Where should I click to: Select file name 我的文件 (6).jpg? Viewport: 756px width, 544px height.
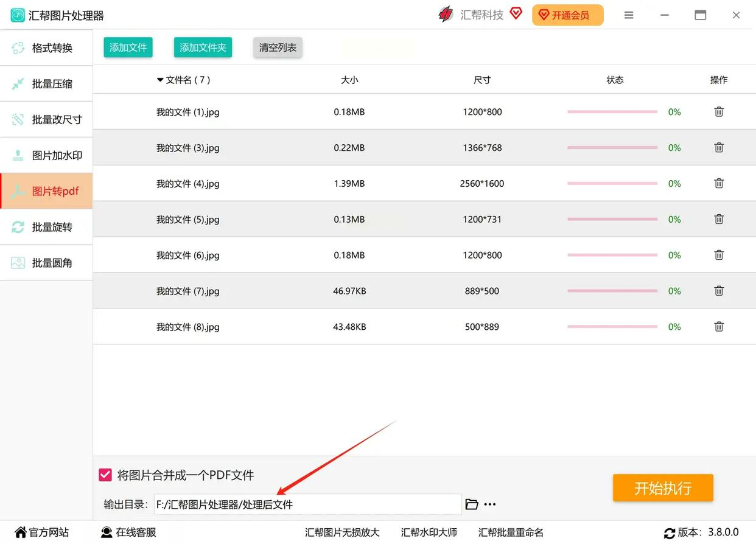pos(187,256)
